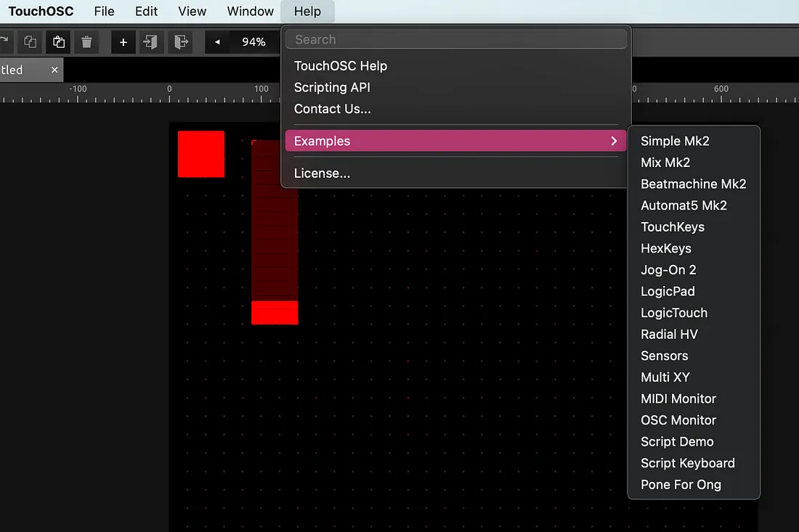Image resolution: width=799 pixels, height=532 pixels.
Task: Open the Beatmachine Mk2 example
Action: pos(693,184)
